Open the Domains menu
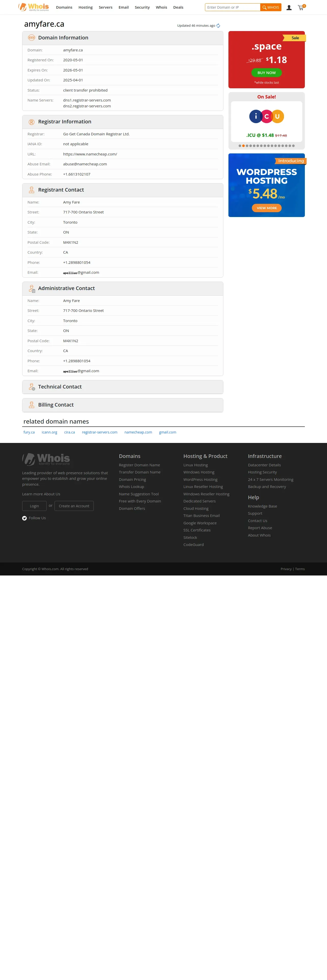Image resolution: width=327 pixels, height=980 pixels. (64, 7)
